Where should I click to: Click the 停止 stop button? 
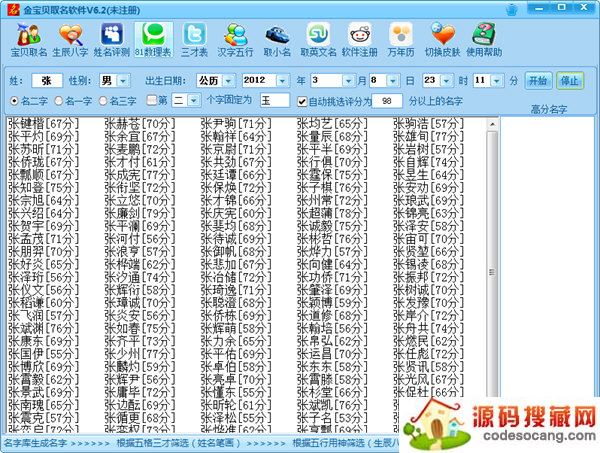click(570, 81)
